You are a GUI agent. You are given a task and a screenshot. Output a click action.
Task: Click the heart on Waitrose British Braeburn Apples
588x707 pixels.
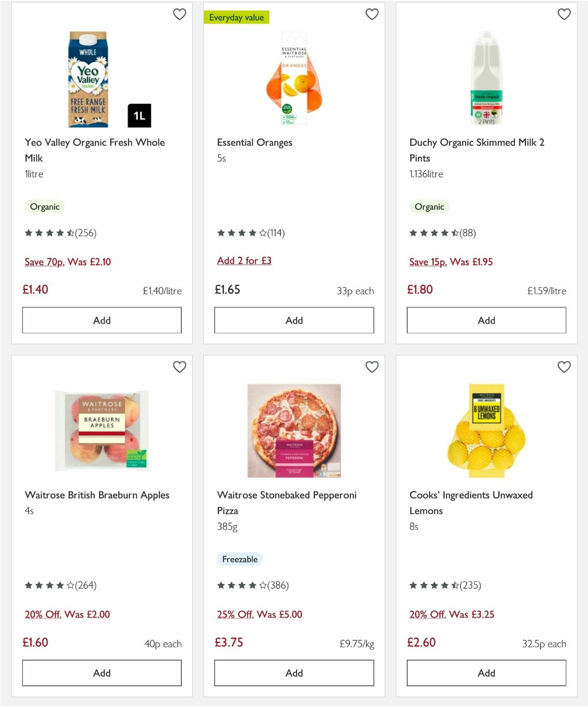click(x=180, y=367)
